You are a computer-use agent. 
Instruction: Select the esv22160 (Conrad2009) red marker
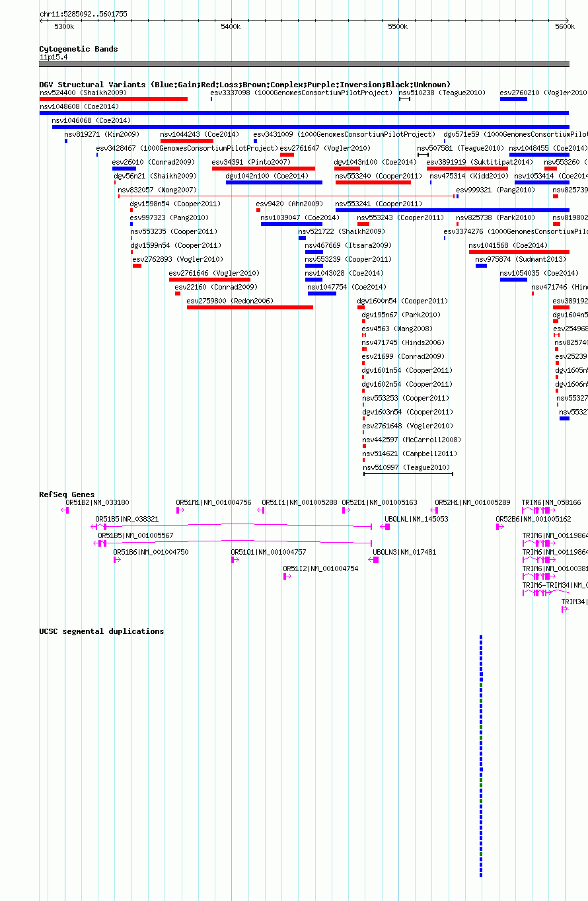click(x=178, y=294)
